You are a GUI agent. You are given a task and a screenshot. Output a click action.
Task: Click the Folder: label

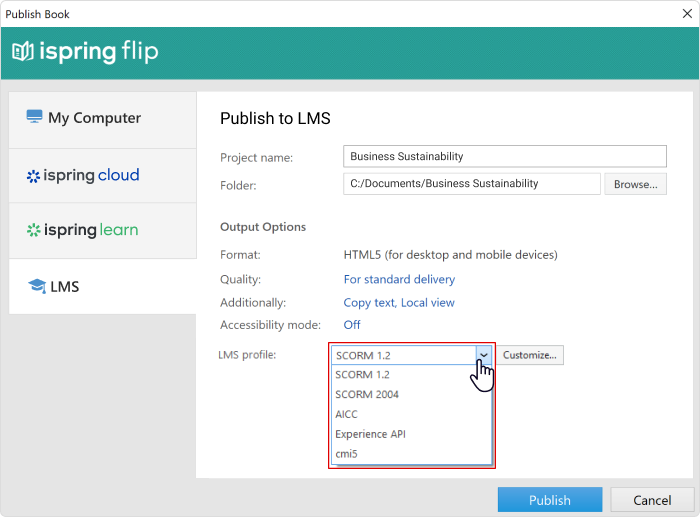[238, 185]
